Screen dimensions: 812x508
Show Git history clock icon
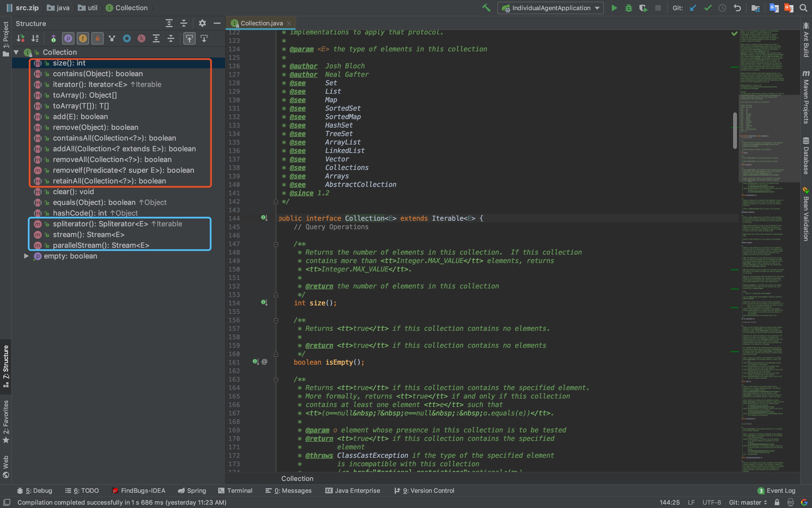point(722,8)
